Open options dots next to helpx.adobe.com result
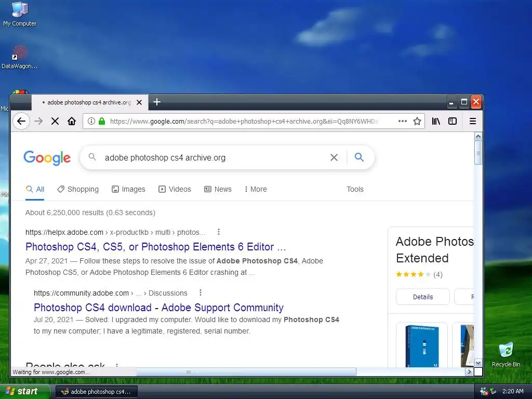 coord(219,232)
